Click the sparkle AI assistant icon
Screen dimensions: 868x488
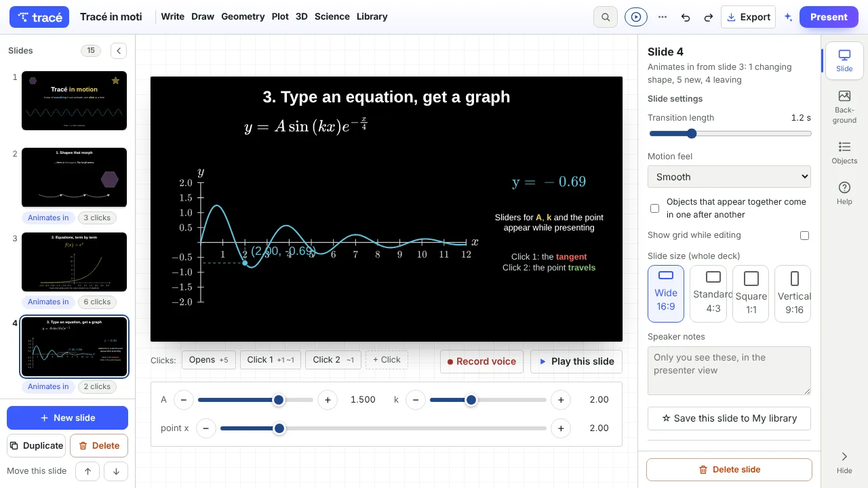click(788, 17)
